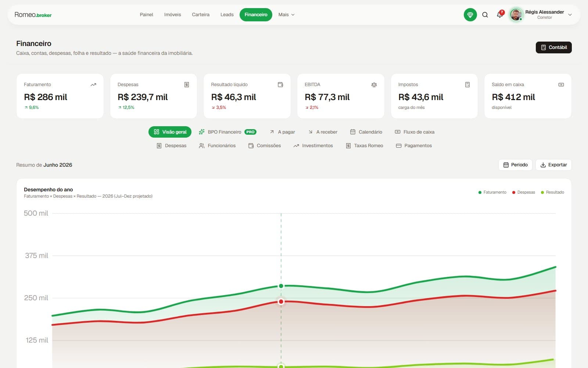Click the Faturamento trend arrow icon
Screen dimensions: 588x368
coord(93,85)
